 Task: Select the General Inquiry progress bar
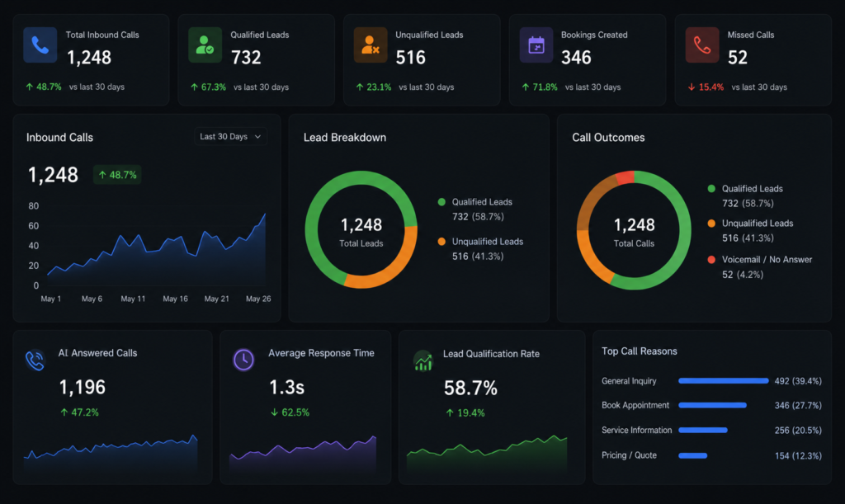pos(723,381)
